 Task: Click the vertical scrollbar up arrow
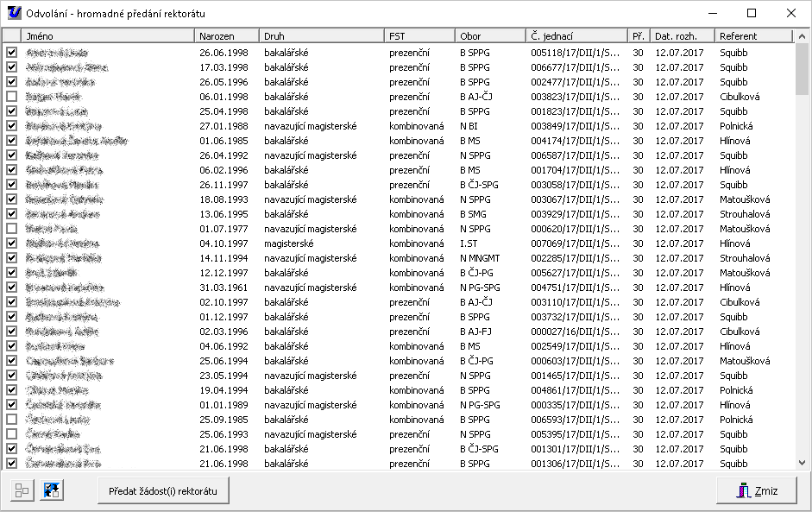pyautogui.click(x=802, y=36)
